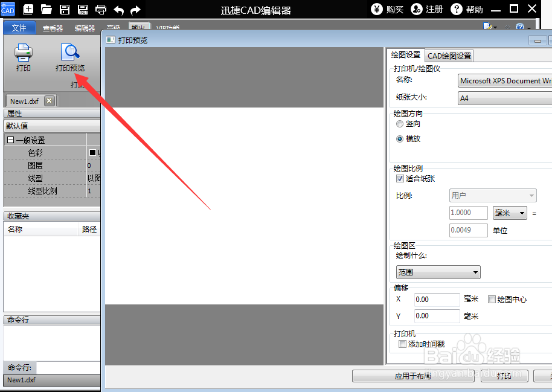Click the 打印 print ribbon icon
The width and height of the screenshot is (552, 392).
click(x=23, y=58)
